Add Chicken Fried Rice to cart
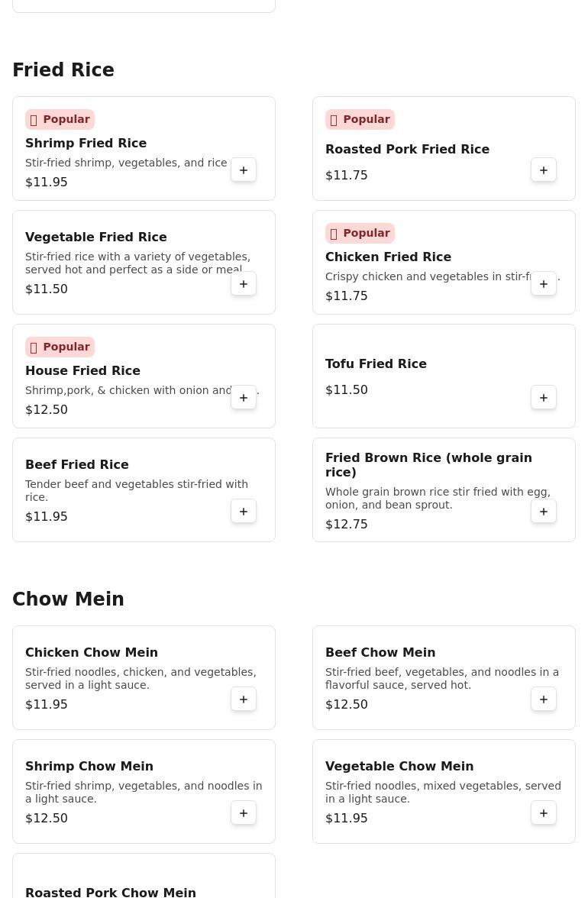The width and height of the screenshot is (588, 898). (544, 284)
